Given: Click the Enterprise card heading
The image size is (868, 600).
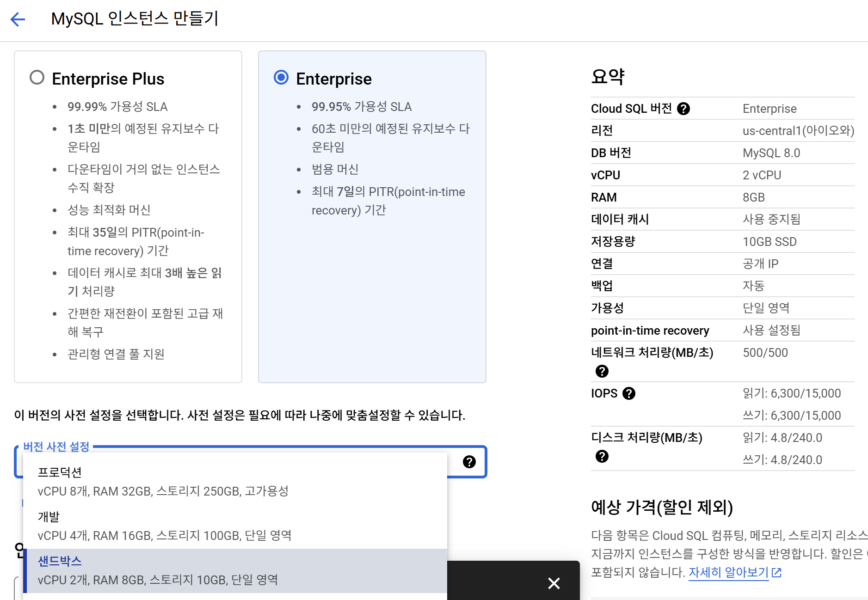Looking at the screenshot, I should pyautogui.click(x=334, y=79).
